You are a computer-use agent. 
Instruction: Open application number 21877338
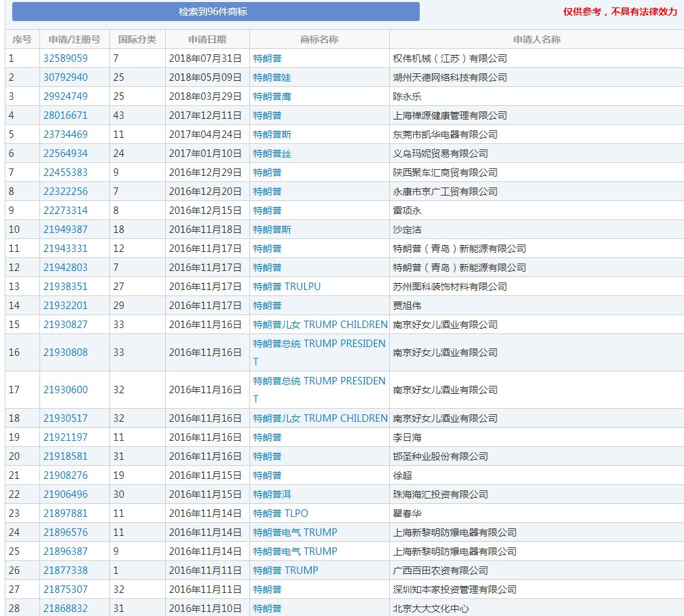pos(65,570)
